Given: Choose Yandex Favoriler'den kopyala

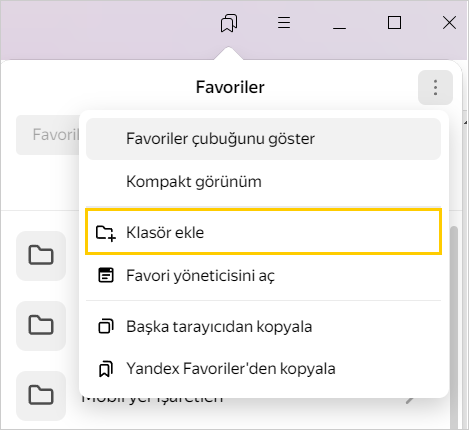Looking at the screenshot, I should point(263,369).
